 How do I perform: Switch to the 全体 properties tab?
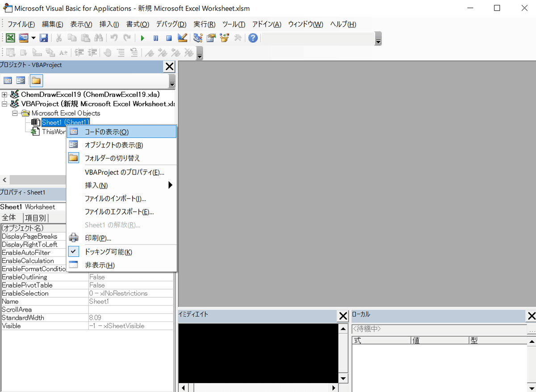(x=9, y=217)
